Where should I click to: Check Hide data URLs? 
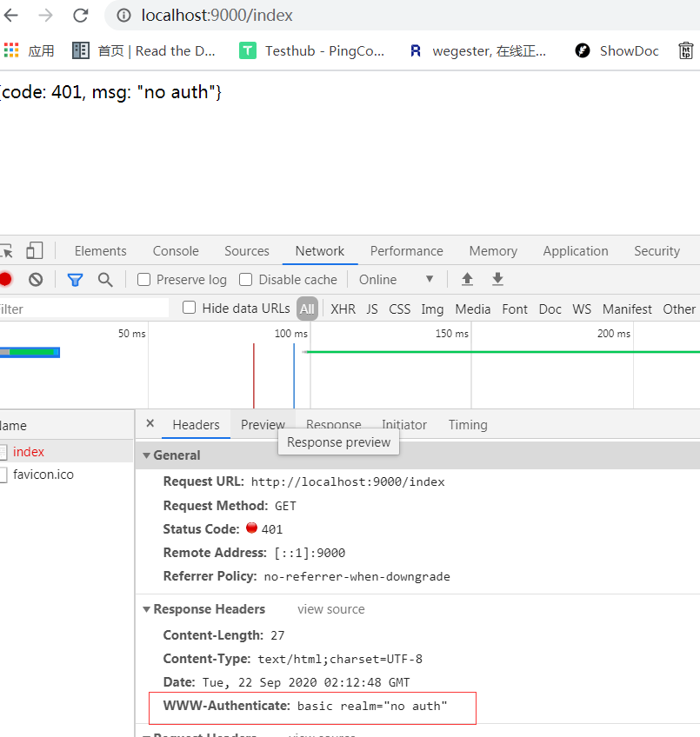coord(189,309)
